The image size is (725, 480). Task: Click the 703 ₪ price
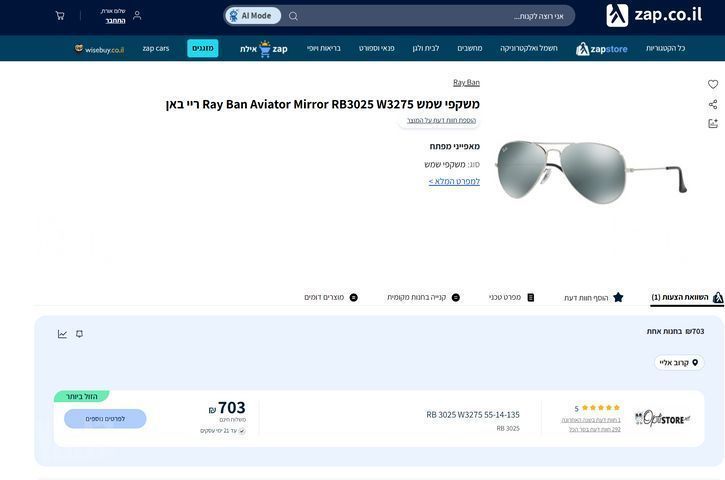click(227, 408)
